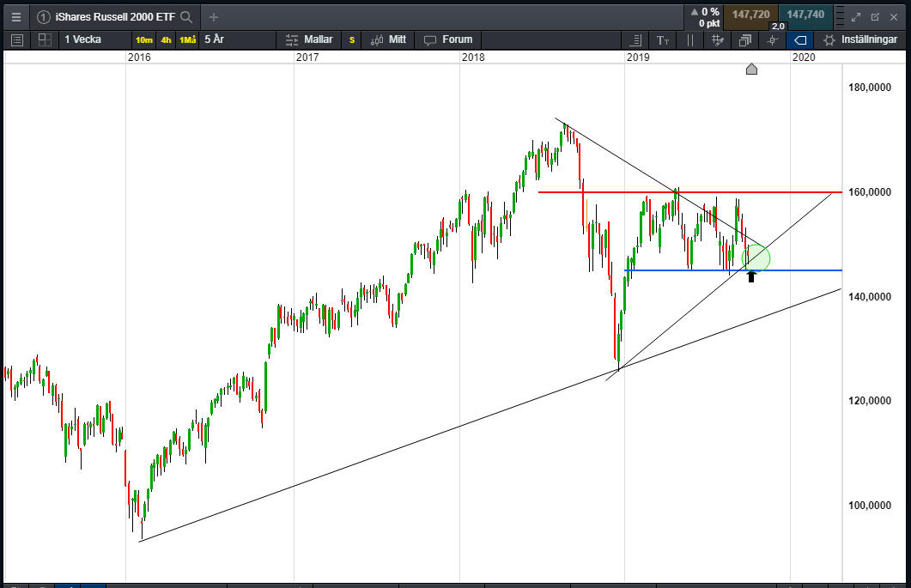The width and height of the screenshot is (911, 588).
Task: Open Mallar templates menu
Action: point(309,39)
